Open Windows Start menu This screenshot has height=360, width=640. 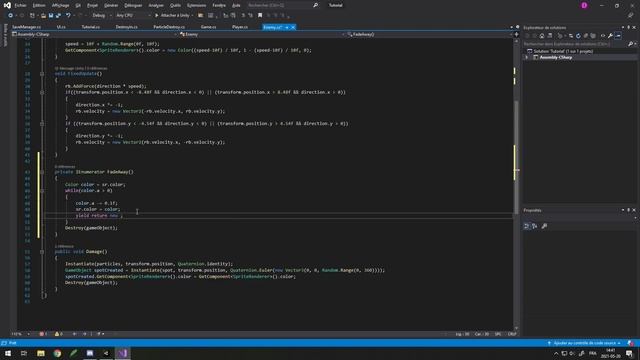8,353
